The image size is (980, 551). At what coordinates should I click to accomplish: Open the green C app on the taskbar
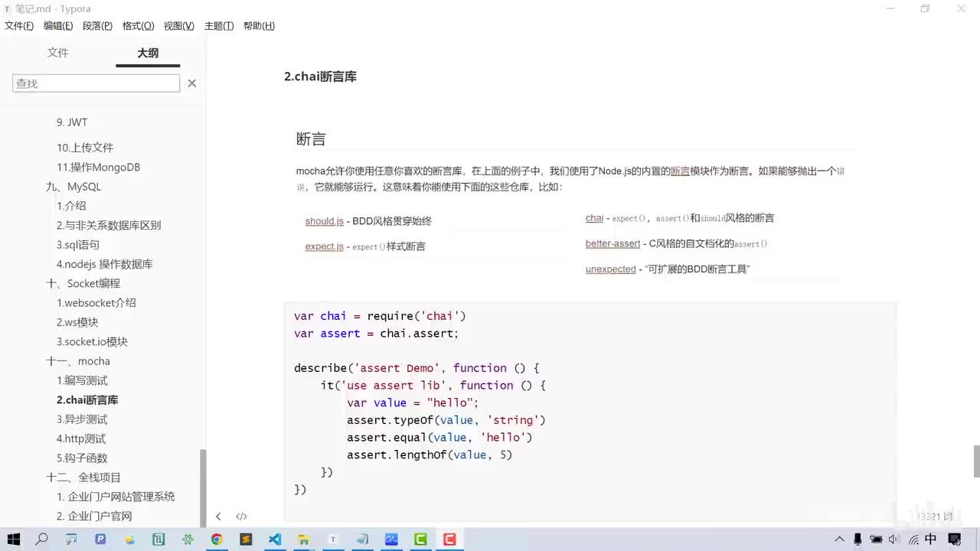tap(420, 540)
